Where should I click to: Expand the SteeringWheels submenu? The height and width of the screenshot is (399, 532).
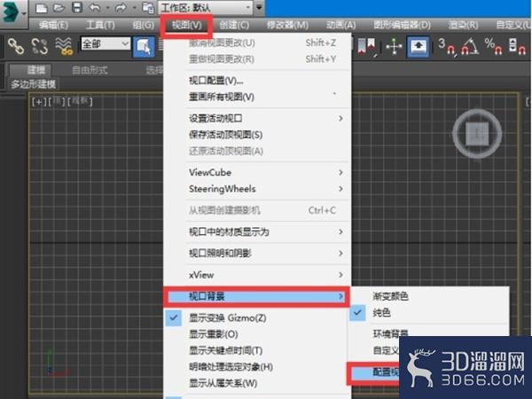pos(257,189)
